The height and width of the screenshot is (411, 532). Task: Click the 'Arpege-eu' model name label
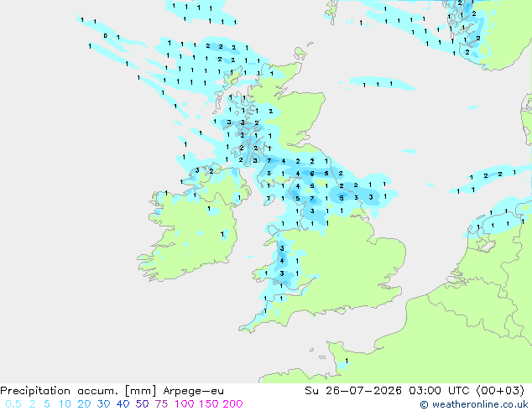pos(193,391)
